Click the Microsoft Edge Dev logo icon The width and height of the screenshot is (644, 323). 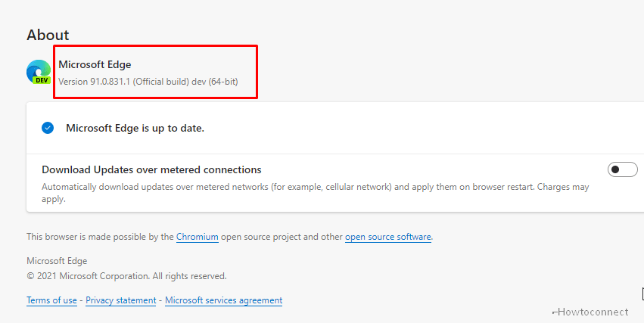[x=39, y=72]
